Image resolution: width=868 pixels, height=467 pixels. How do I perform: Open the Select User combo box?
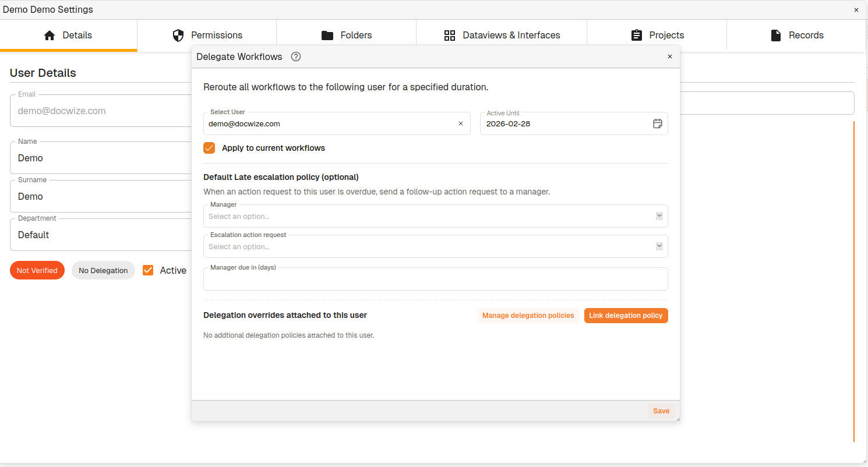pyautogui.click(x=329, y=123)
